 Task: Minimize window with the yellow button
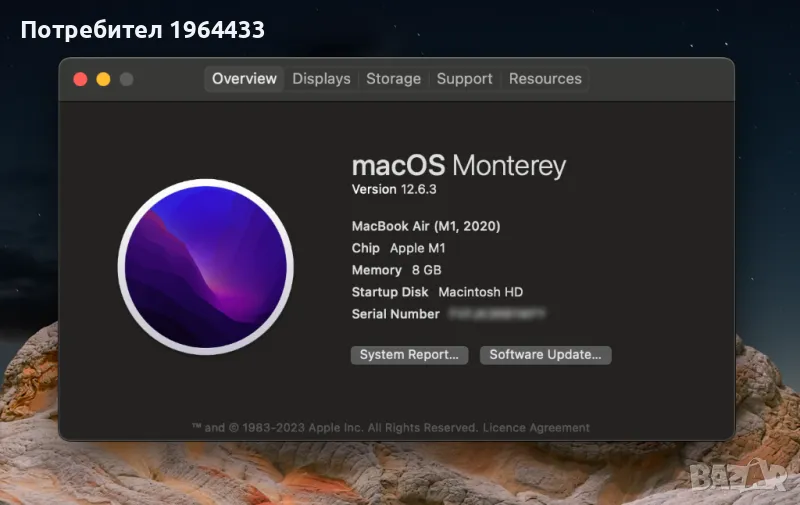103,79
